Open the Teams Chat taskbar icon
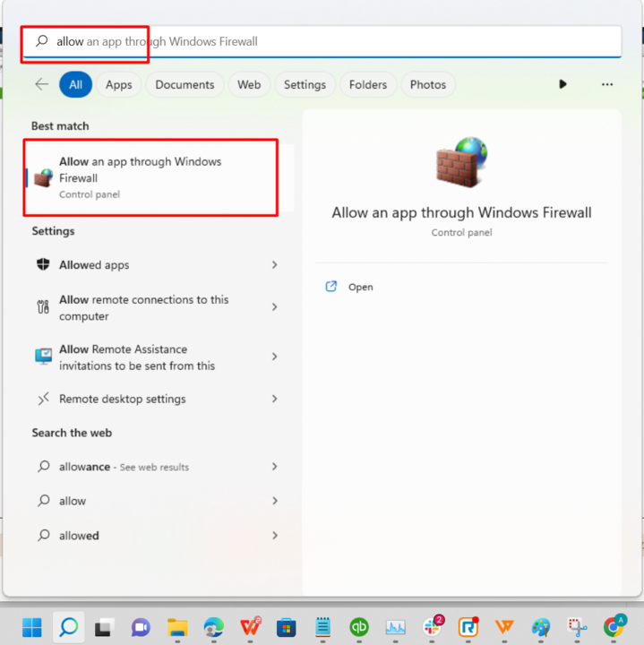 (x=141, y=627)
